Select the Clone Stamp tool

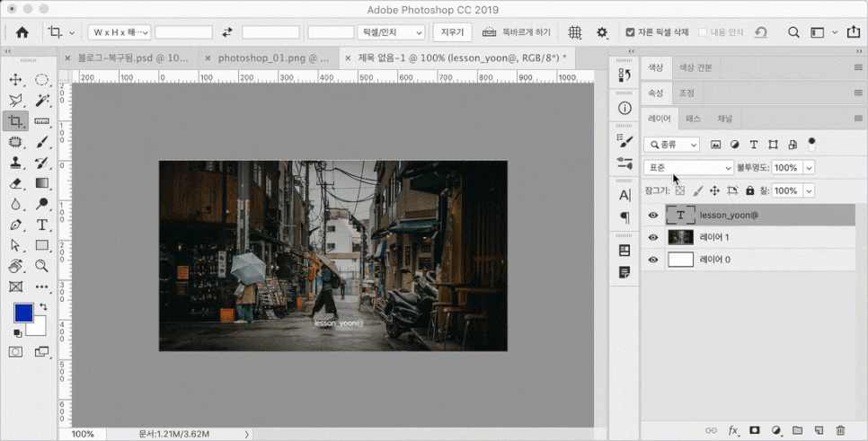click(x=15, y=163)
